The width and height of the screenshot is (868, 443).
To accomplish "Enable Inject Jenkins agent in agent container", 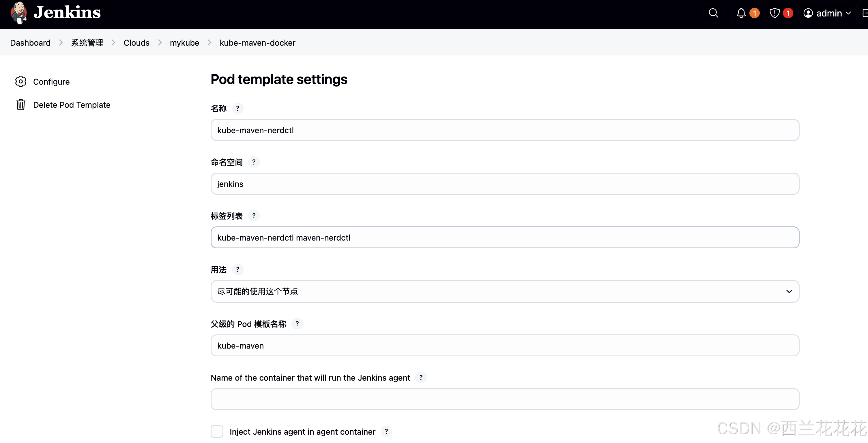I will [217, 431].
